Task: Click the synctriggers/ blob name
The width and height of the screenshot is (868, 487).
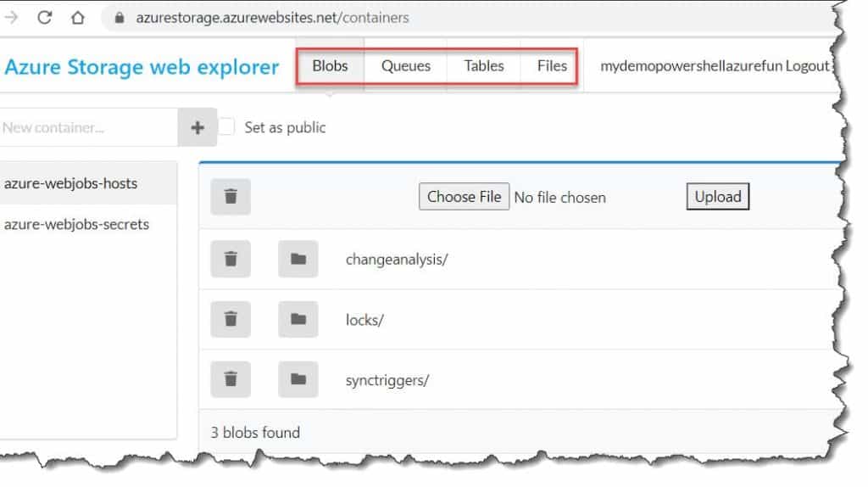Action: click(387, 381)
